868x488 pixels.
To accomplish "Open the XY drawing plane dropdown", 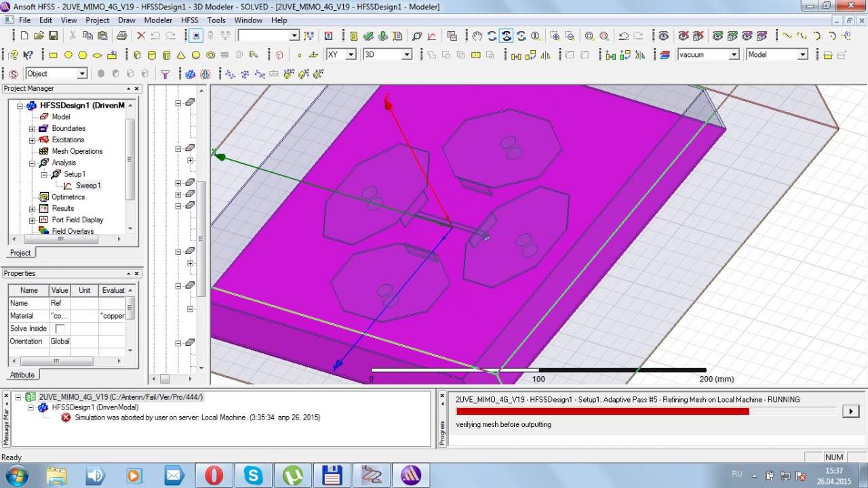I will (351, 55).
